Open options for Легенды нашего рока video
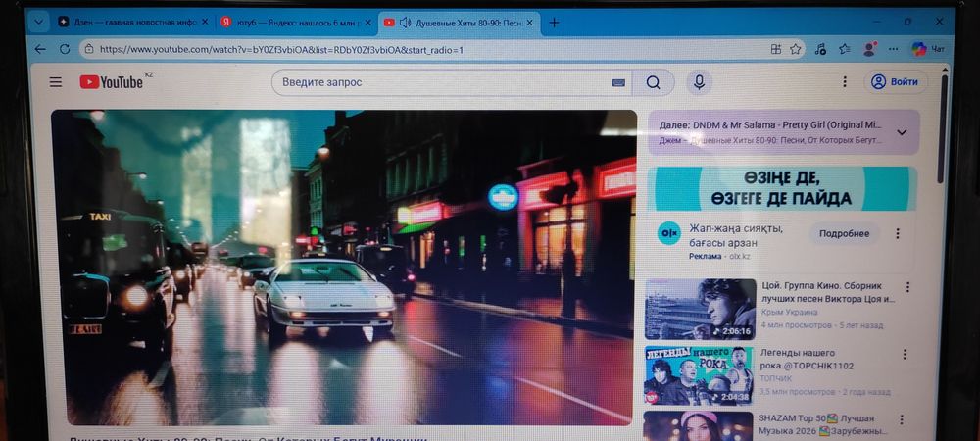 click(906, 354)
